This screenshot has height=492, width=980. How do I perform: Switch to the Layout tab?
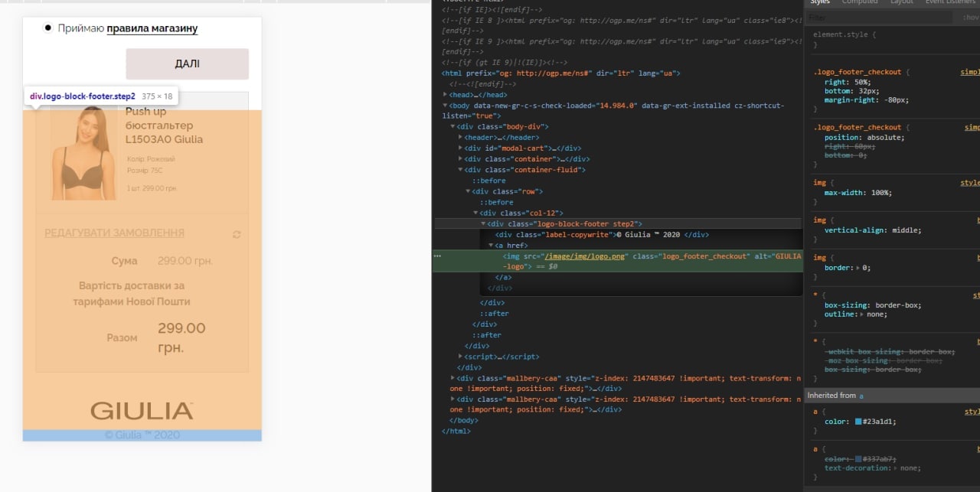click(903, 2)
